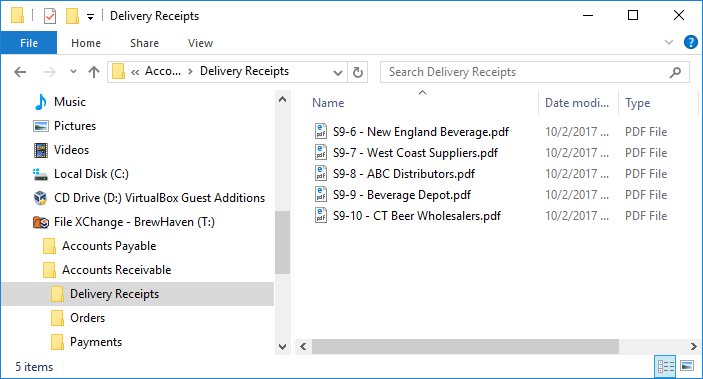
Task: Expand the ribbon with the chevron
Action: pyautogui.click(x=668, y=43)
